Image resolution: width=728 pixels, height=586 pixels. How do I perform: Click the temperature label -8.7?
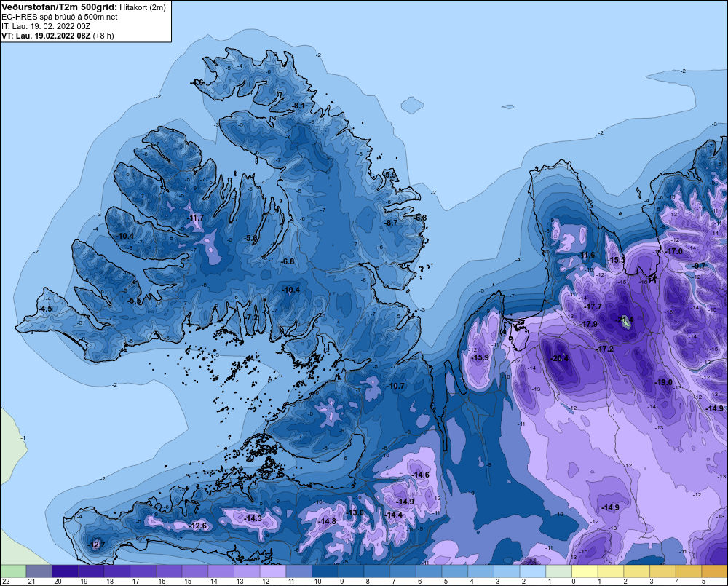(x=391, y=223)
